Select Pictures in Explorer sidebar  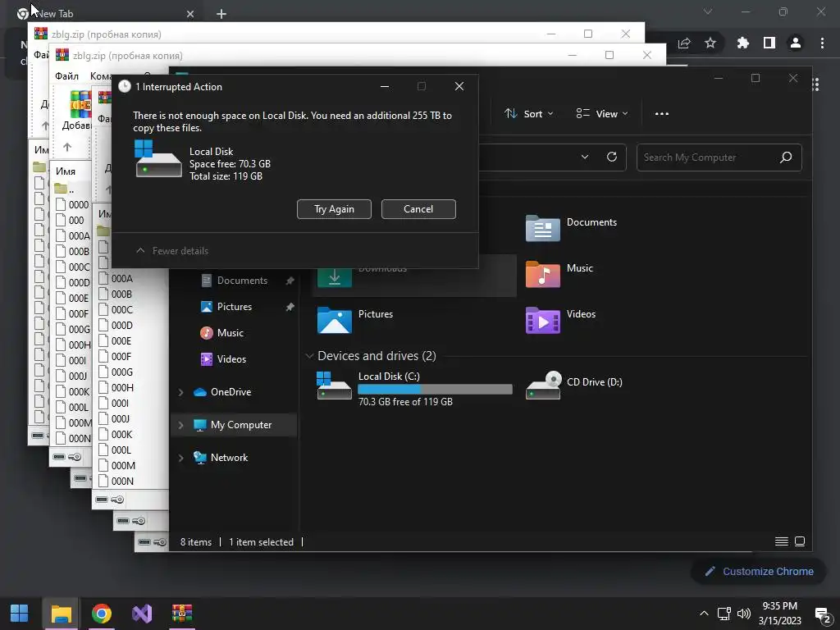[x=234, y=307]
